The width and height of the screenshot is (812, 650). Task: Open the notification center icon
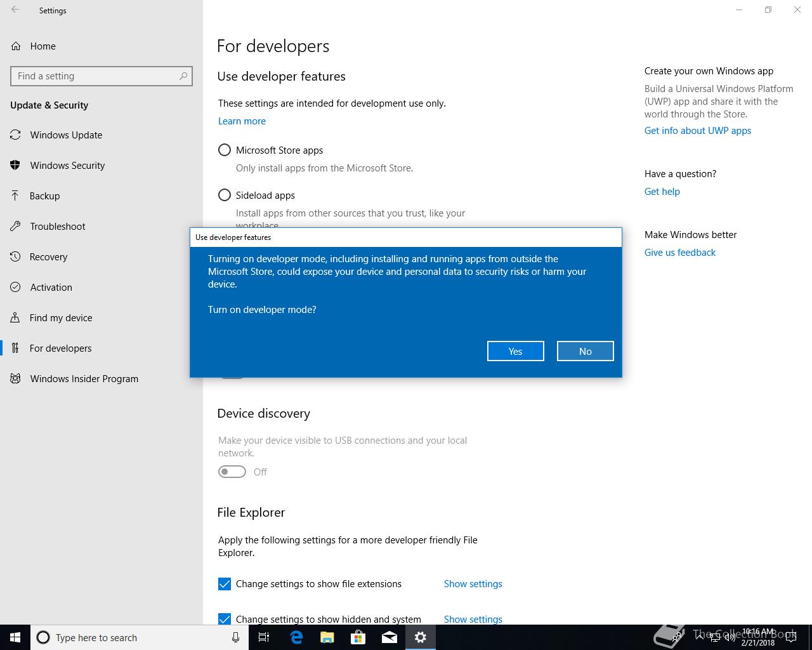tap(790, 637)
